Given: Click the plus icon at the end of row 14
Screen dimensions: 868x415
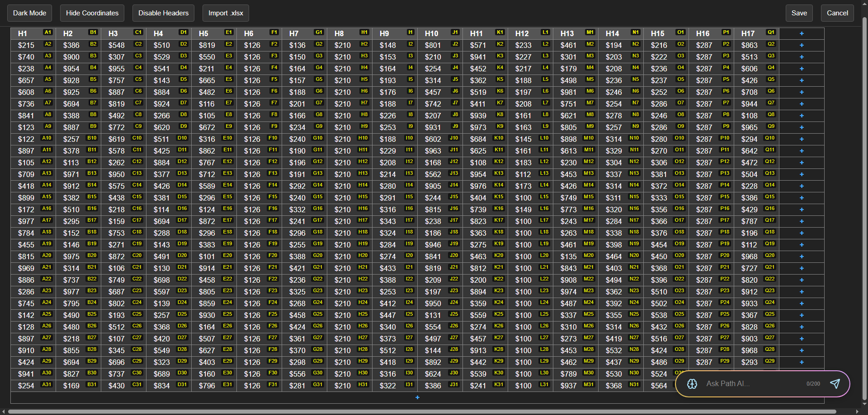Looking at the screenshot, I should pos(802,186).
